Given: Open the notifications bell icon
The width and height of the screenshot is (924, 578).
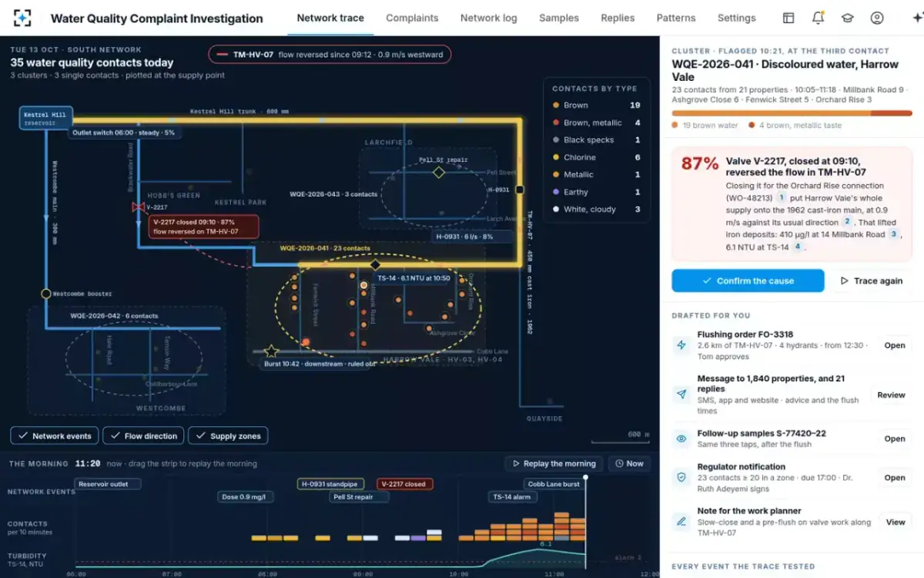Looking at the screenshot, I should click(x=818, y=18).
